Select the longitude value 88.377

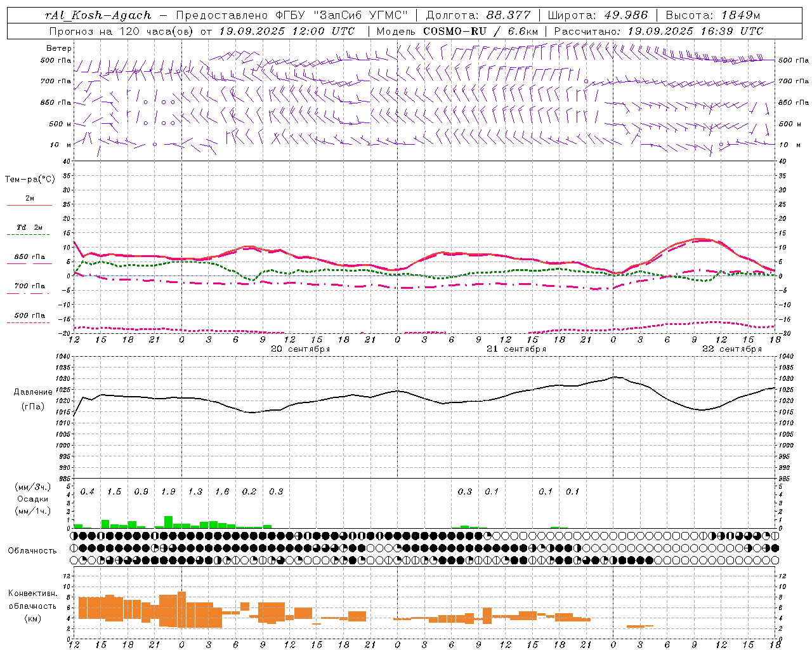(x=509, y=15)
